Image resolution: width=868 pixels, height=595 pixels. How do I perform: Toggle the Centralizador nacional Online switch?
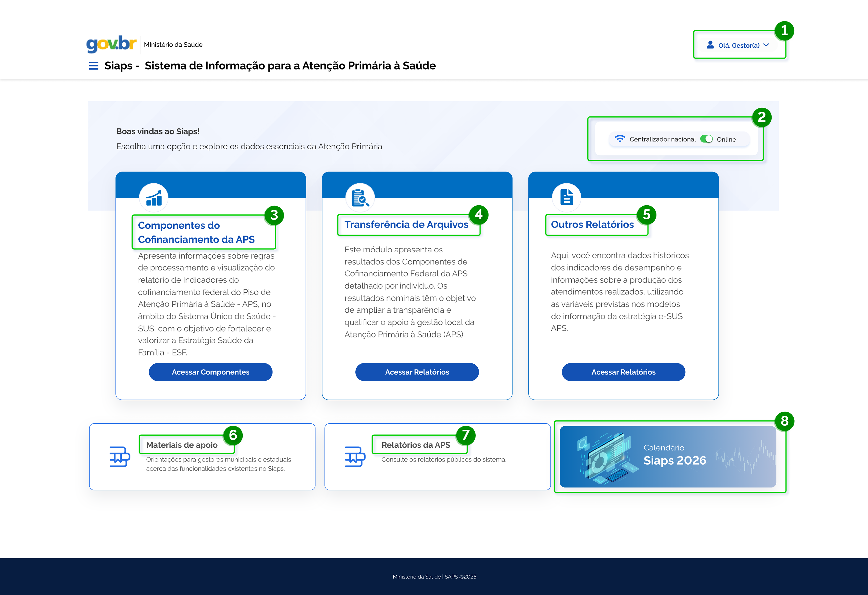(x=706, y=139)
